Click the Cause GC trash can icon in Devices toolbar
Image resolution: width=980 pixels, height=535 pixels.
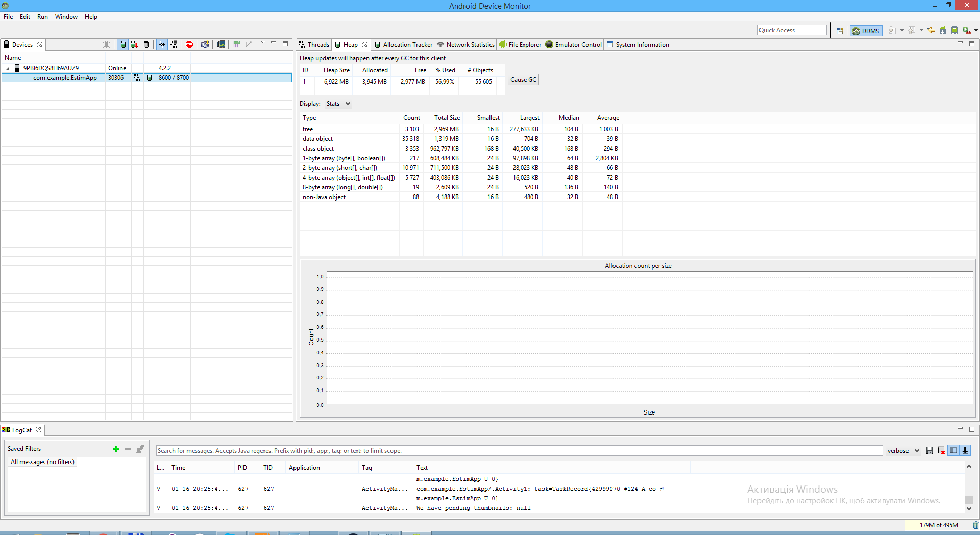[146, 45]
